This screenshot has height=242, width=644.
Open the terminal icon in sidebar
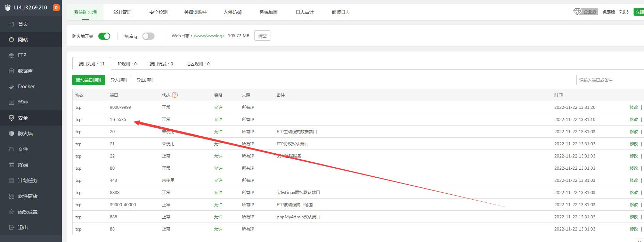(11, 165)
